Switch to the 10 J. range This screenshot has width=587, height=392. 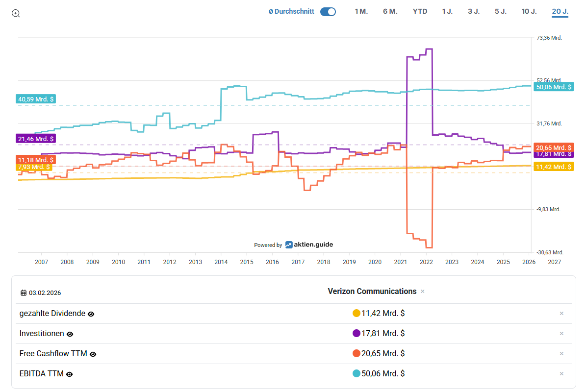point(529,11)
